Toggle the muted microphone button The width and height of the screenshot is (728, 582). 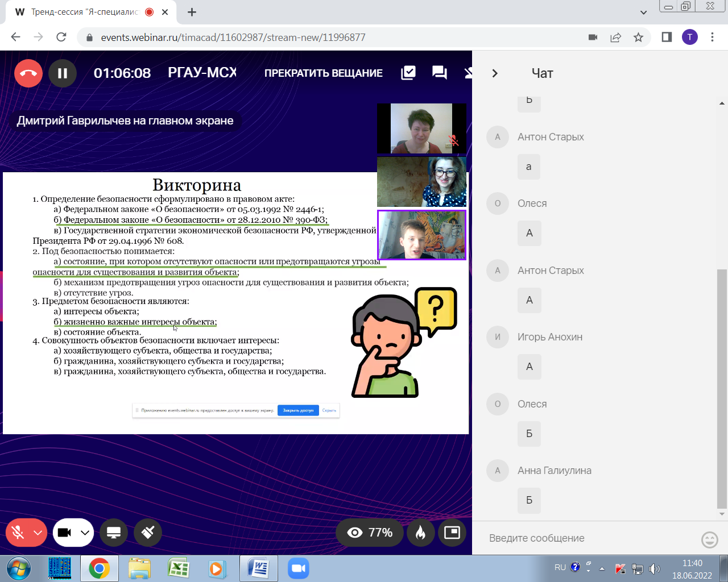point(18,533)
